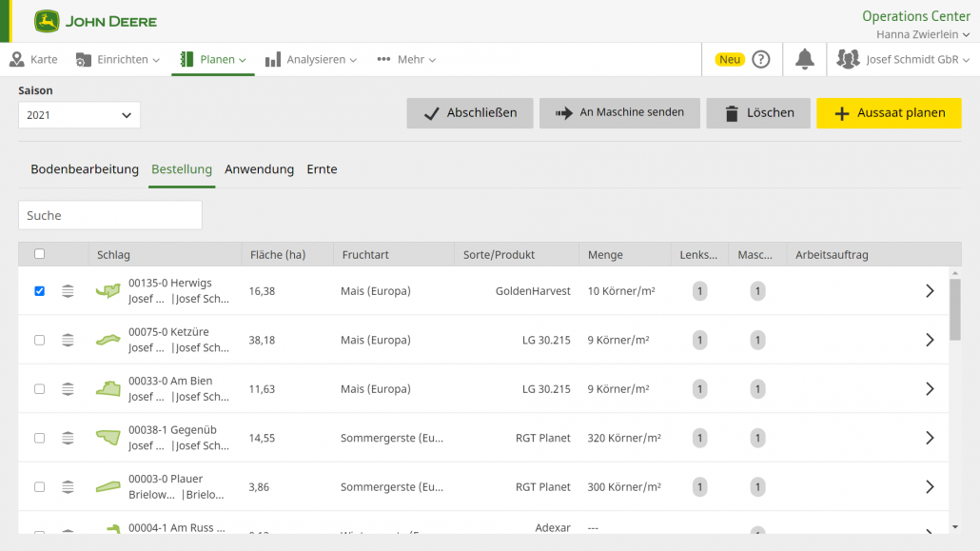This screenshot has height=551, width=980.
Task: Open the Hanna Zwierlein user menu
Action: pyautogui.click(x=923, y=34)
